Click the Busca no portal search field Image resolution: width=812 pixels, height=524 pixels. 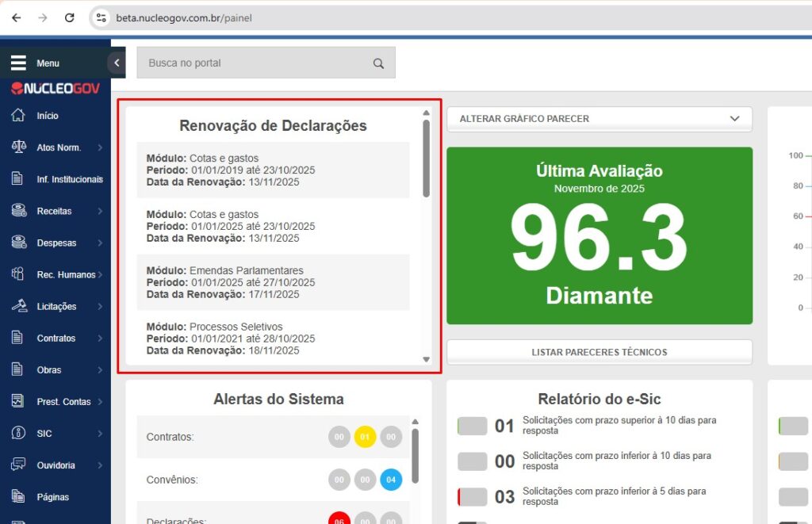tap(254, 63)
